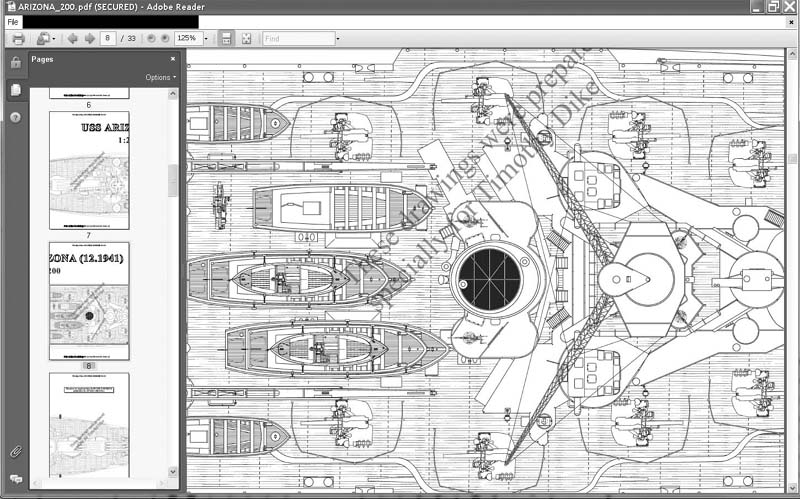Click scroll right arrow of Pages panel
The height and width of the screenshot is (499, 800).
coord(162,483)
